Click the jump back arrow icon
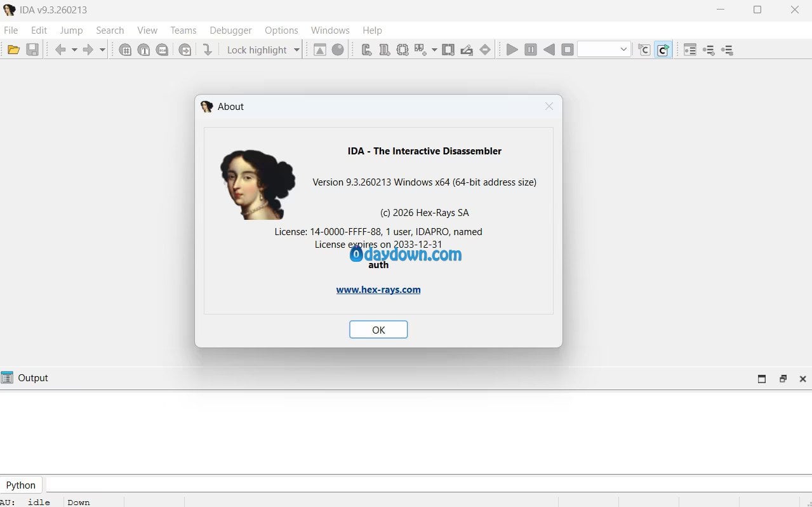Viewport: 812px width, 507px height. [x=60, y=50]
